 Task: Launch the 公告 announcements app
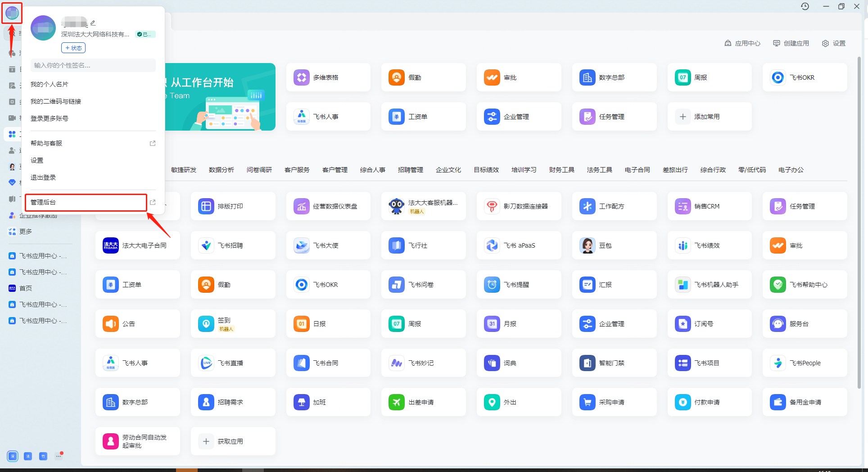point(137,324)
